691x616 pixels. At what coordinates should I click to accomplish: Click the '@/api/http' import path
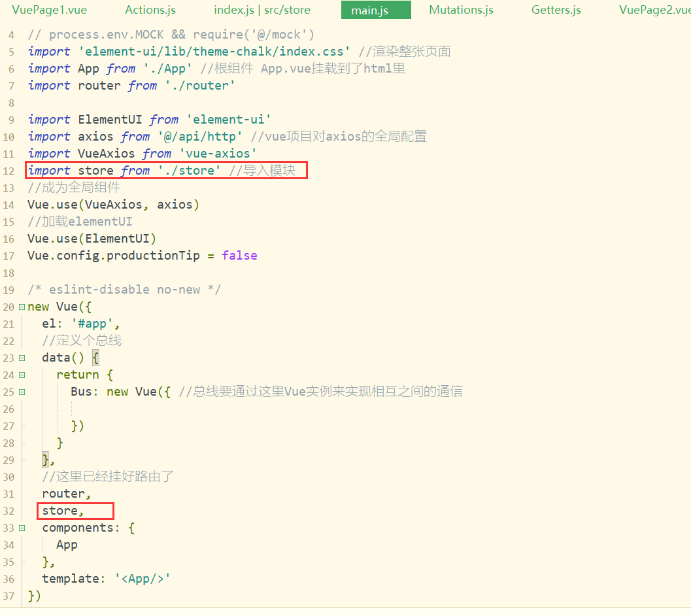pyautogui.click(x=200, y=137)
